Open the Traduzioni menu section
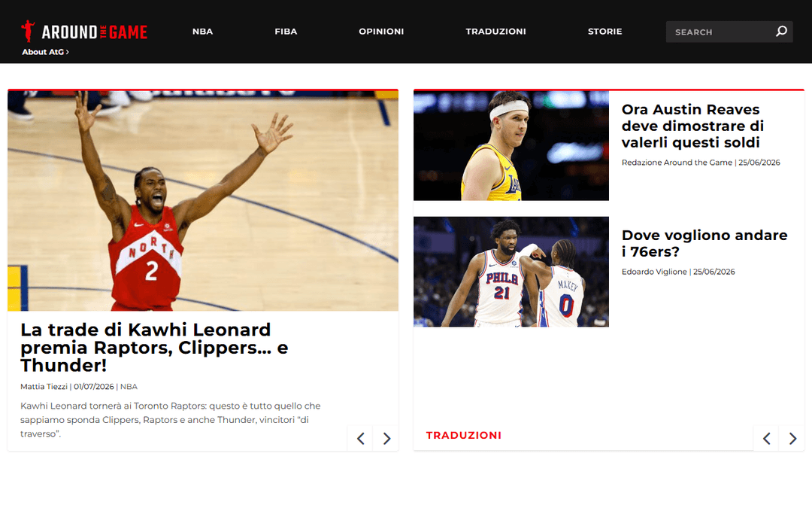This screenshot has height=508, width=812. [495, 32]
